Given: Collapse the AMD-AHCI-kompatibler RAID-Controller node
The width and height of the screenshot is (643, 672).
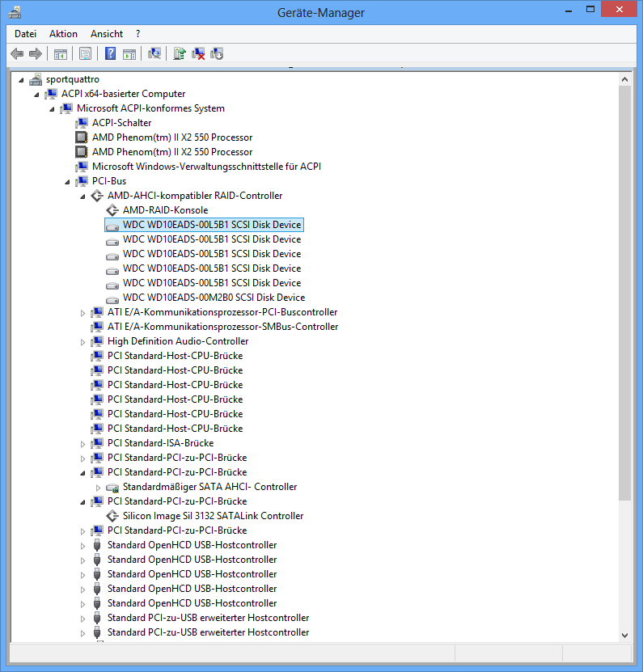Looking at the screenshot, I should pyautogui.click(x=82, y=197).
